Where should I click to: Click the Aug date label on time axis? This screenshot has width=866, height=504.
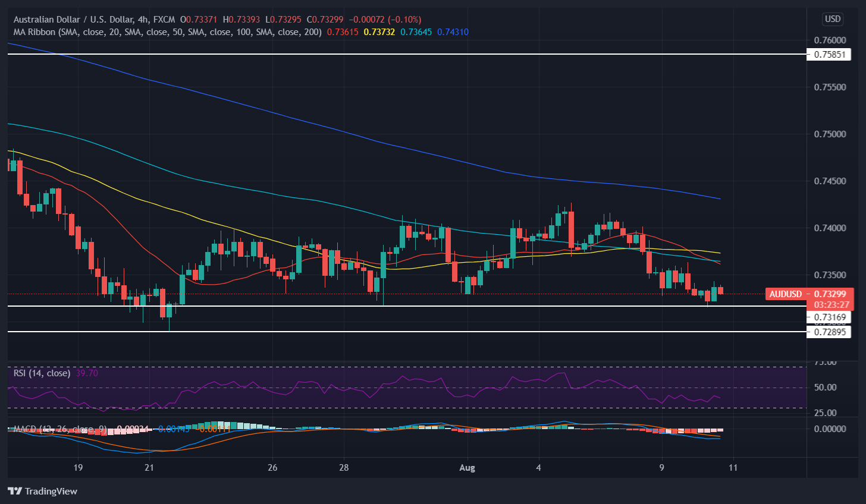tap(467, 468)
